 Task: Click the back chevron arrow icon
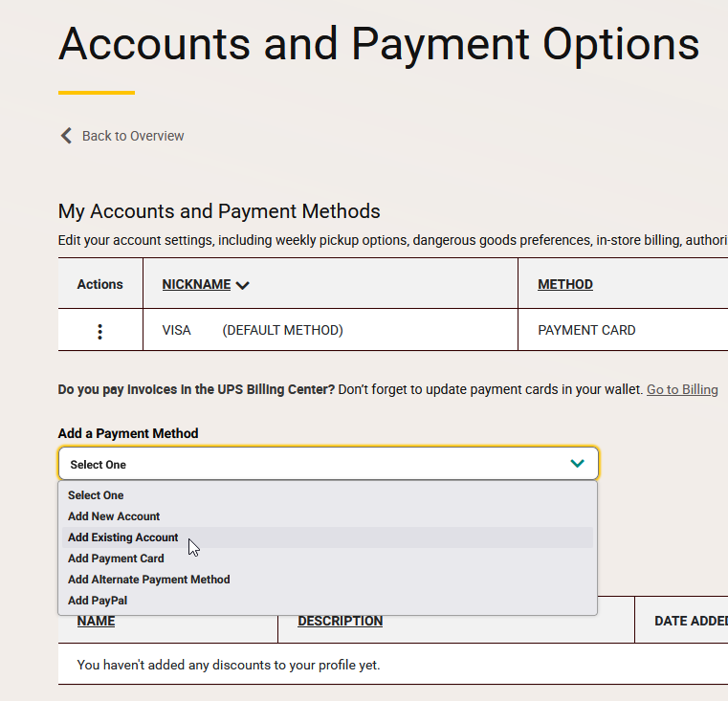click(66, 136)
